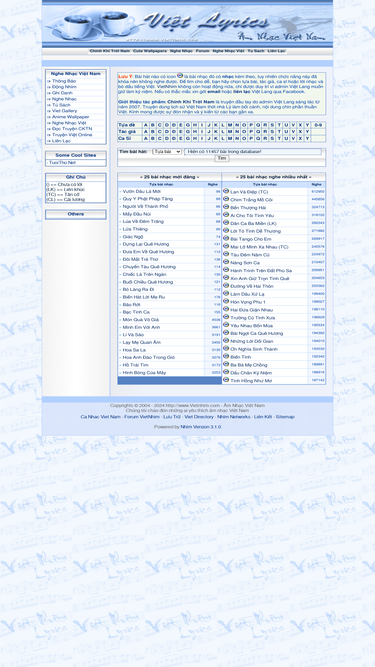375x667 pixels.
Task: Click the music icon beside Làm Dâu Xứ Lạ
Action: 226,294
